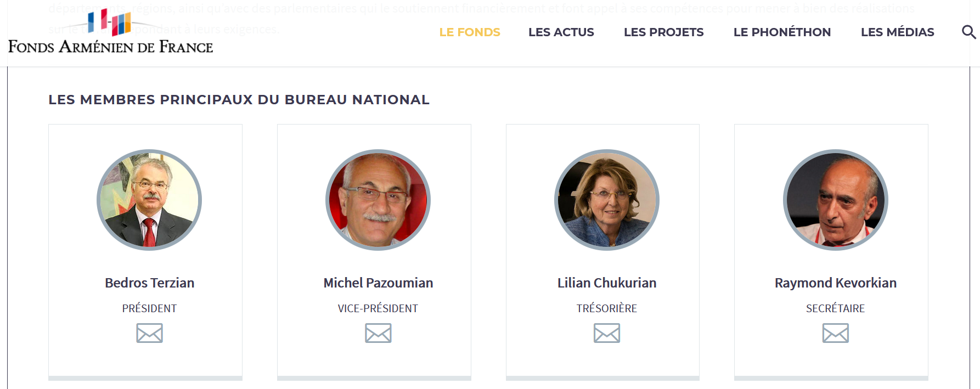Click the Fonds Arménien de France logo
Image resolution: width=980 pixels, height=389 pixels.
click(x=110, y=34)
